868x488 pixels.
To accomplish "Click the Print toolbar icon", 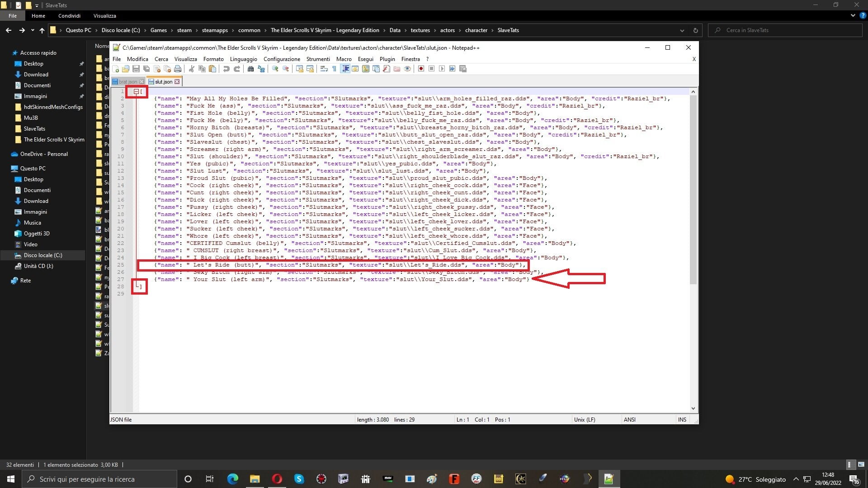I will [178, 69].
